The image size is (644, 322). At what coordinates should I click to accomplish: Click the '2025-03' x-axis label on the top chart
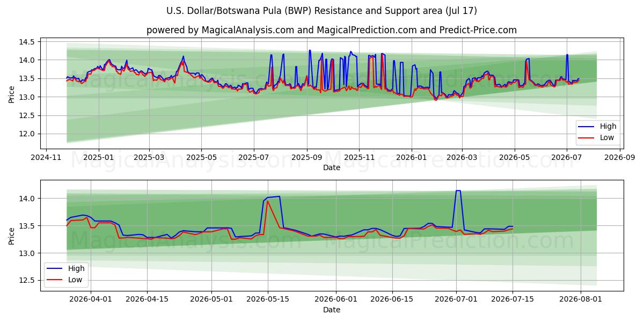click(149, 158)
